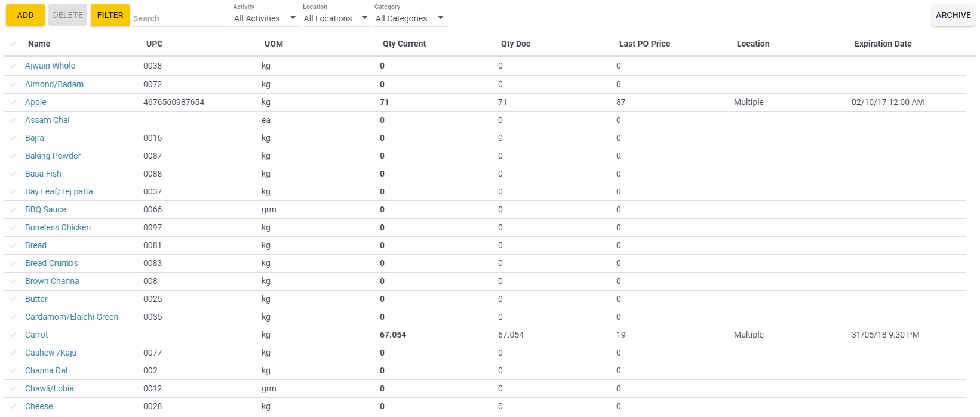Screen dimensions: 980x417
Task: Open the Basa Fish product link
Action: (x=42, y=174)
